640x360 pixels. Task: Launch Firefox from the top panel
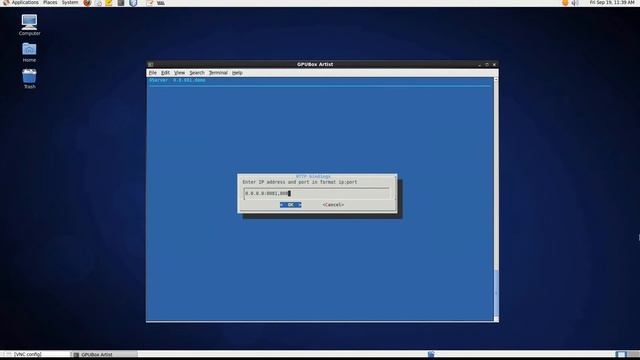(87, 3)
